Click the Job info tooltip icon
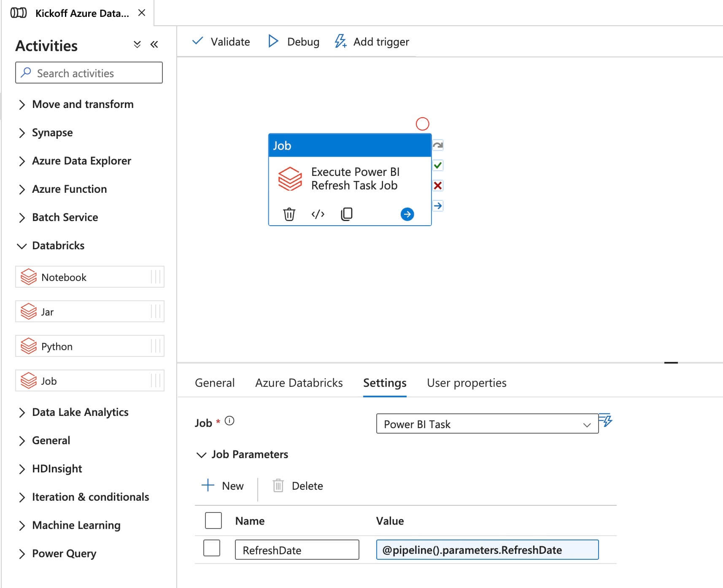Image resolution: width=723 pixels, height=588 pixels. pyautogui.click(x=229, y=421)
